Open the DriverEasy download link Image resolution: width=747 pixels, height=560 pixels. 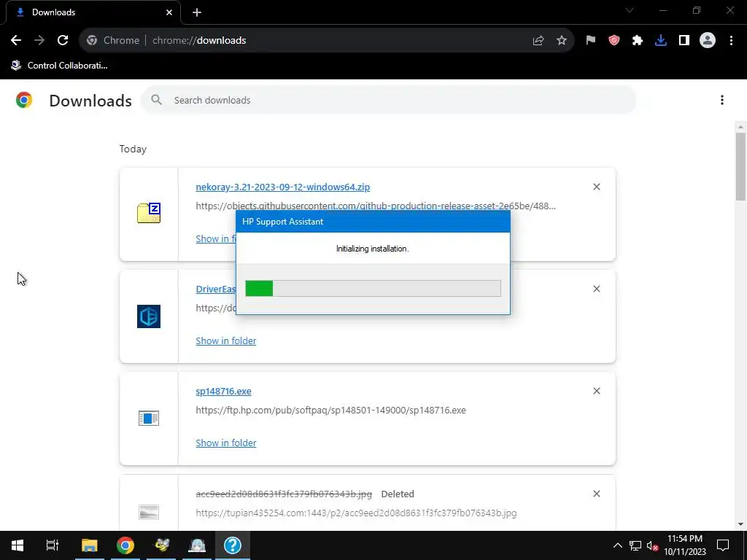tap(216, 289)
